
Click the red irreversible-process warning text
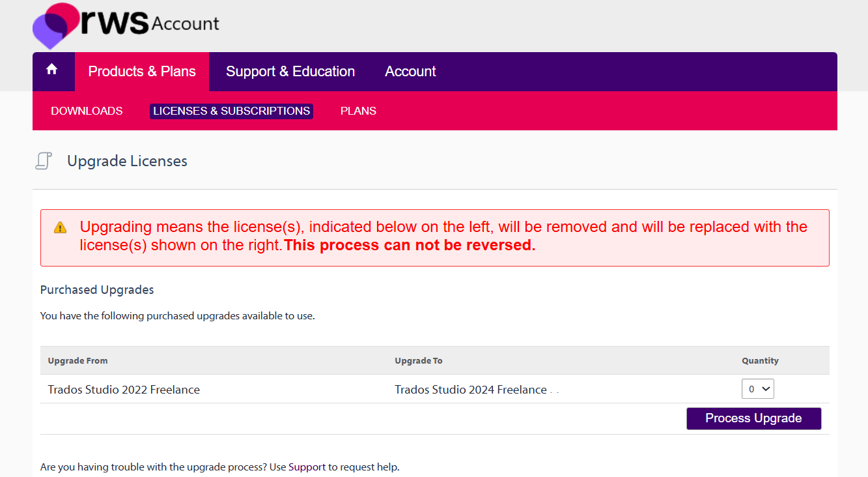(x=410, y=245)
